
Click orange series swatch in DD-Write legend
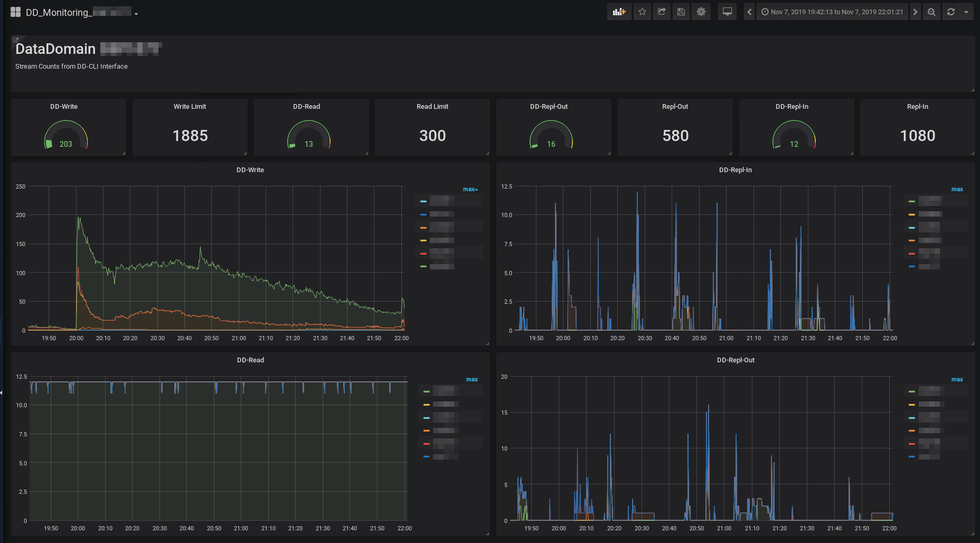pyautogui.click(x=423, y=228)
